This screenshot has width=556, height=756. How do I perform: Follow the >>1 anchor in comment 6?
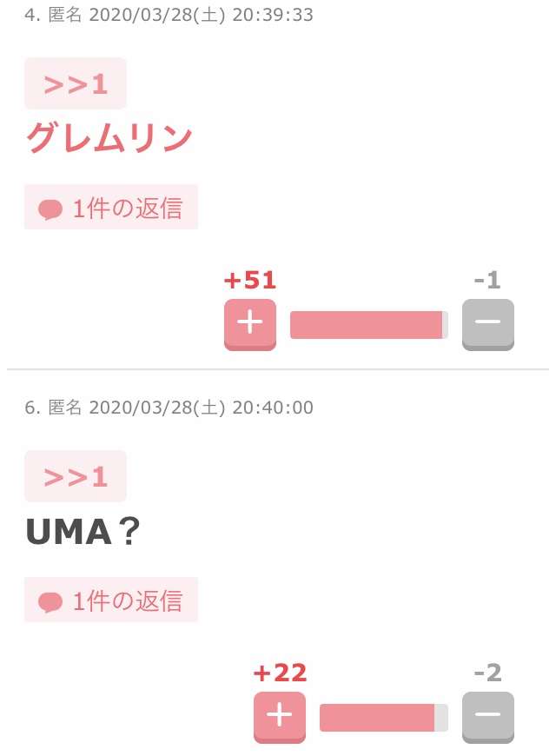click(x=76, y=476)
